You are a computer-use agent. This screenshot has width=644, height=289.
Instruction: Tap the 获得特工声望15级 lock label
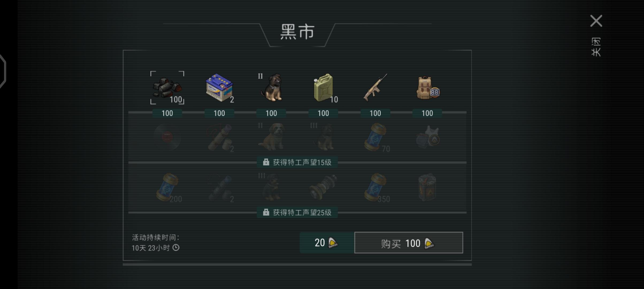(x=297, y=162)
